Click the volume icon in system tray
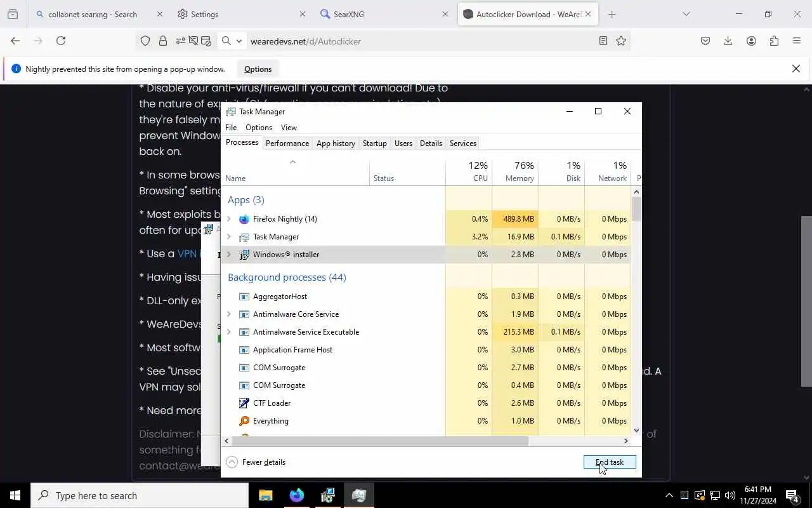The width and height of the screenshot is (812, 508). (x=730, y=495)
